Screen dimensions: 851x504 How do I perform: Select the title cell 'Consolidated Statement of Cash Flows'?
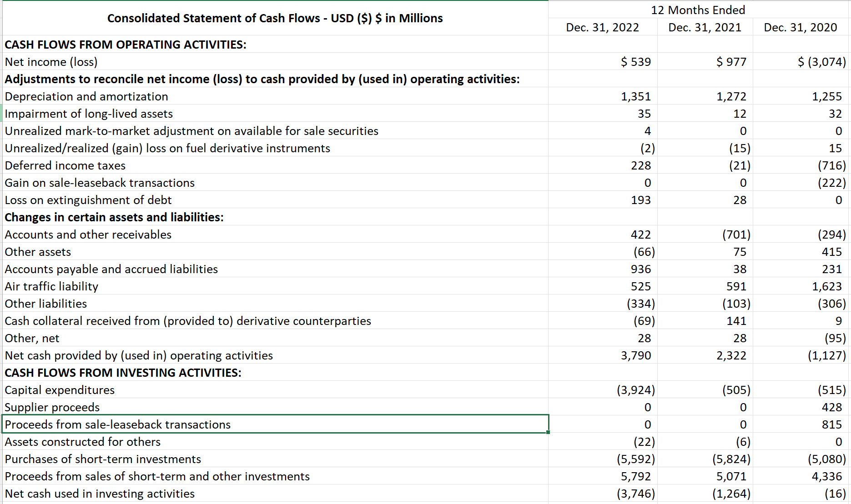click(275, 18)
